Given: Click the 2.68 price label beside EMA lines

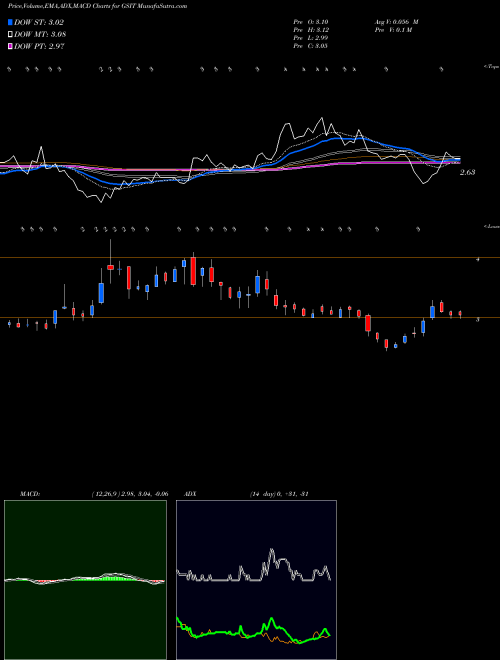Looking at the screenshot, I should (468, 172).
